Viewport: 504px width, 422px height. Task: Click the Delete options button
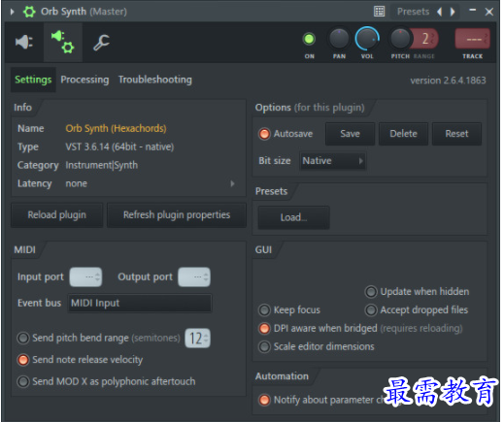[x=403, y=134]
